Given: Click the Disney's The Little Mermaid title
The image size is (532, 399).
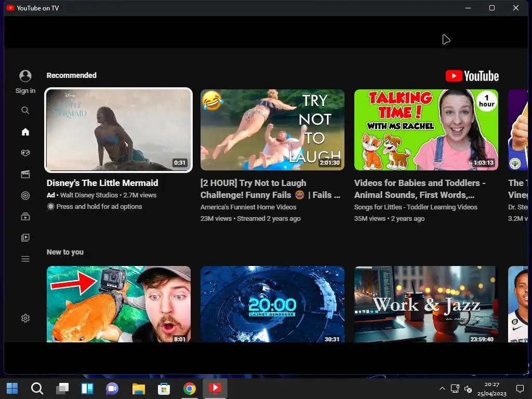Looking at the screenshot, I should (102, 183).
